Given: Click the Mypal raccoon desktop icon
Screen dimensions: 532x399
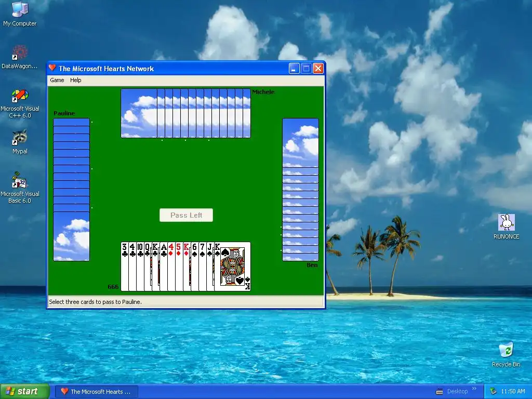Looking at the screenshot, I should tap(20, 142).
